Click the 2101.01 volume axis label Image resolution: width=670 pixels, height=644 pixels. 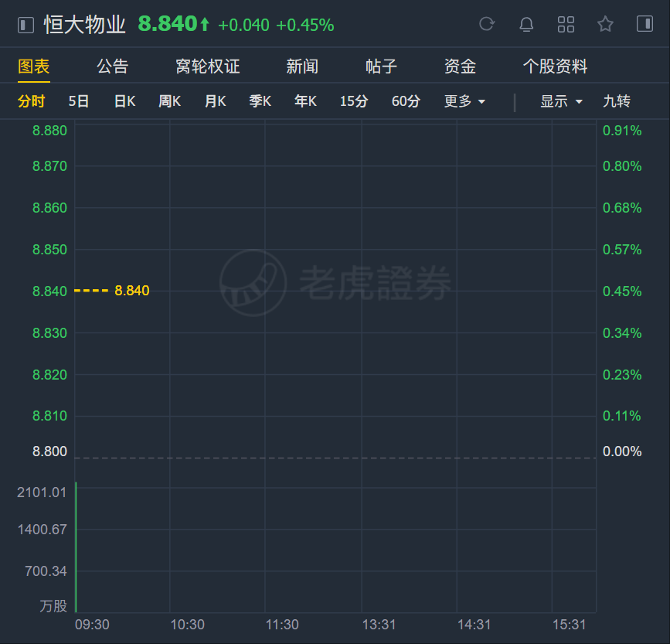(42, 492)
